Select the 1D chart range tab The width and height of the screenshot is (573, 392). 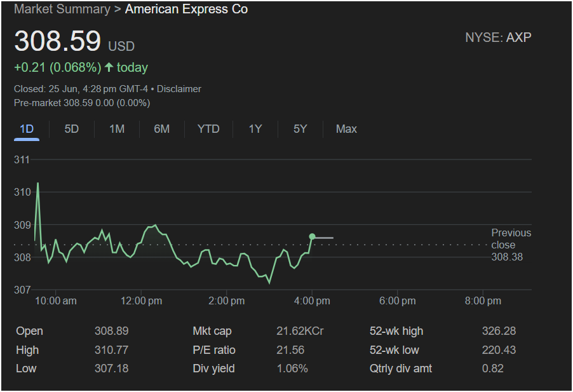click(27, 129)
